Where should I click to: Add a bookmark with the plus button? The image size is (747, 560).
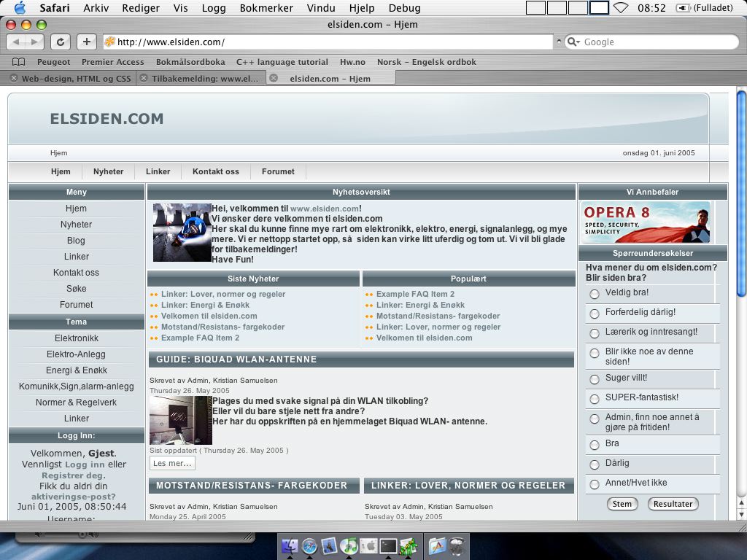coord(86,42)
